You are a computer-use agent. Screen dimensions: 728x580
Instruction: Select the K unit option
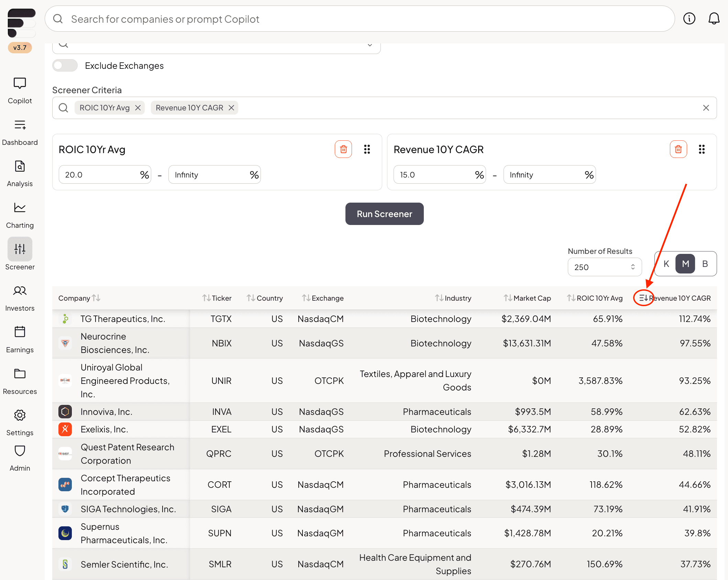[666, 264]
